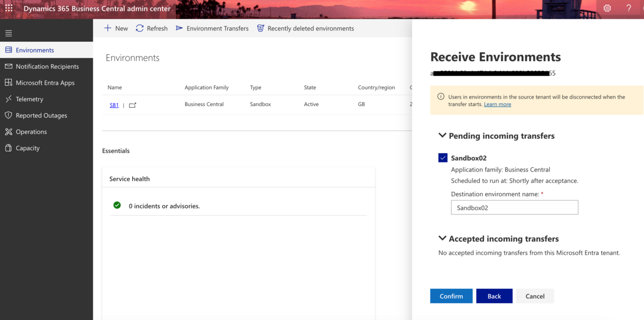Click Dynamics 365 Business Central admin center title
Screen dimensions: 644x320
pyautogui.click(x=97, y=9)
